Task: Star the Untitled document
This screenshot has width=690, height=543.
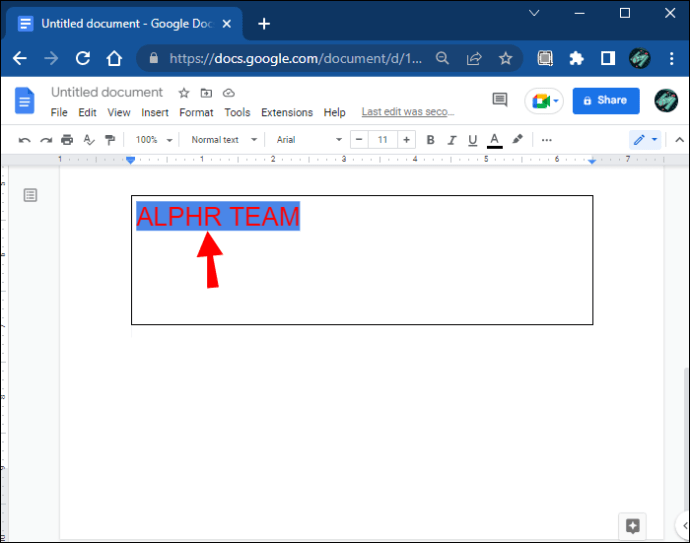Action: pos(184,93)
